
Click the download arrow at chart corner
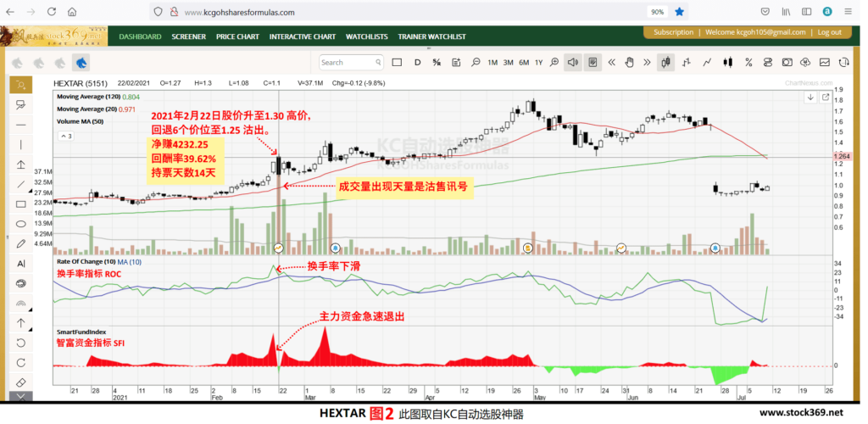(810, 98)
